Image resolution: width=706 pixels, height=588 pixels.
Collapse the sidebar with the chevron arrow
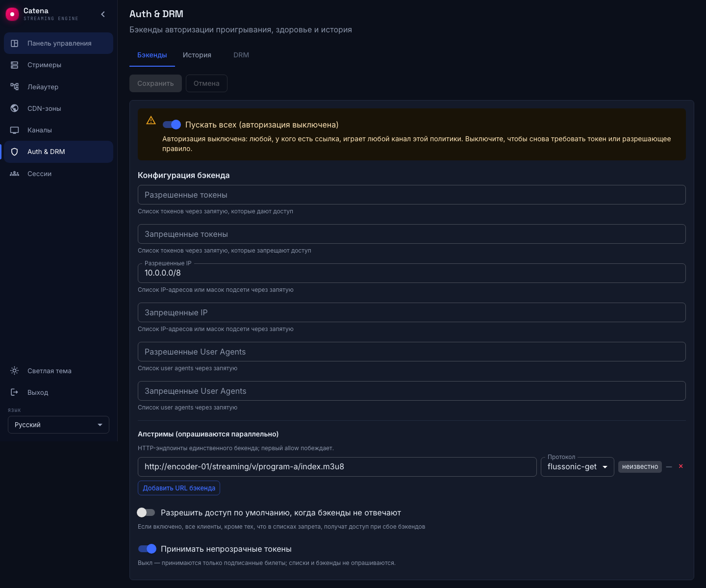(103, 14)
